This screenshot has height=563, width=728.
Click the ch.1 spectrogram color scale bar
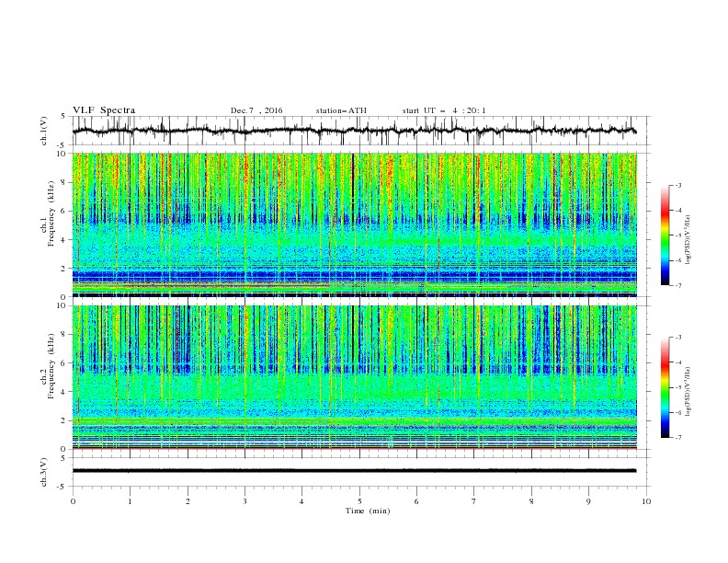pyautogui.click(x=665, y=236)
